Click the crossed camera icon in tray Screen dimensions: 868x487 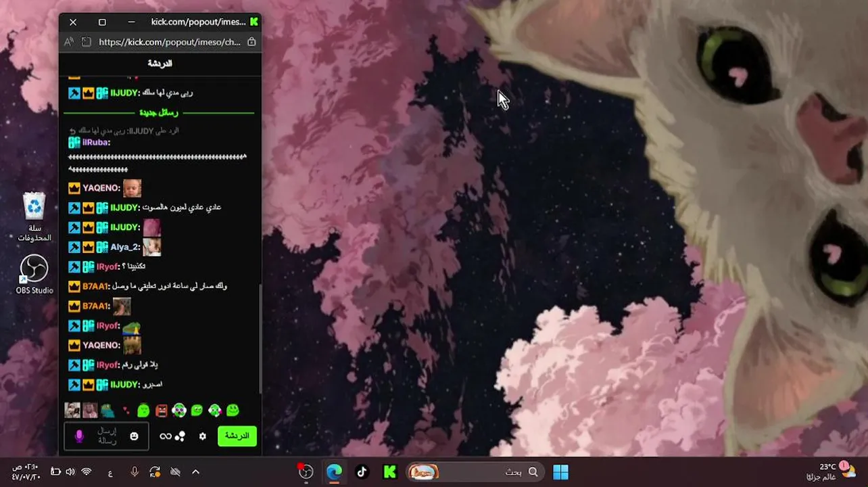[x=175, y=472]
